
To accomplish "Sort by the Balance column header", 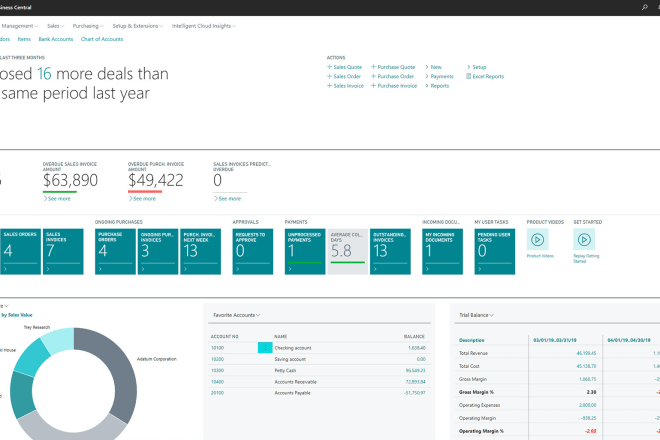I will pyautogui.click(x=414, y=336).
